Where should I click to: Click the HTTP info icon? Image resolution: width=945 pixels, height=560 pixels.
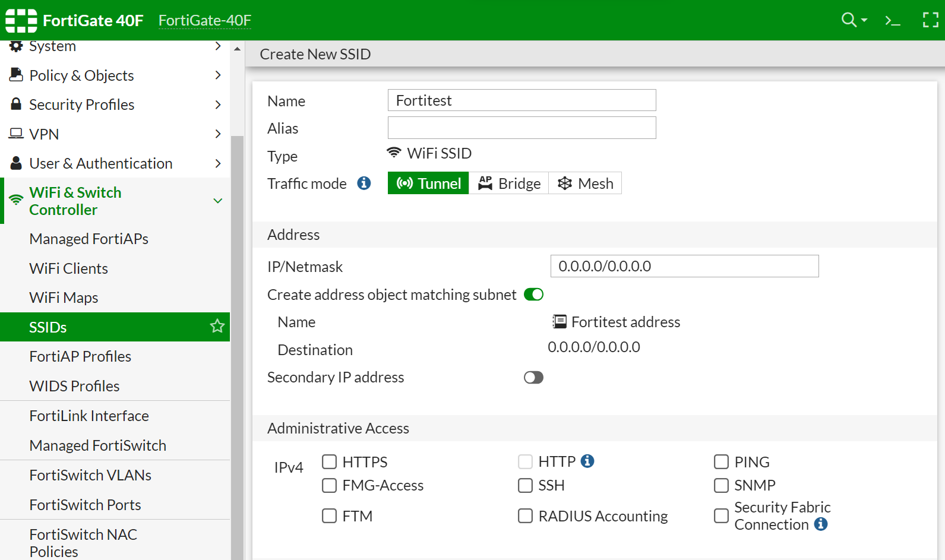point(587,461)
